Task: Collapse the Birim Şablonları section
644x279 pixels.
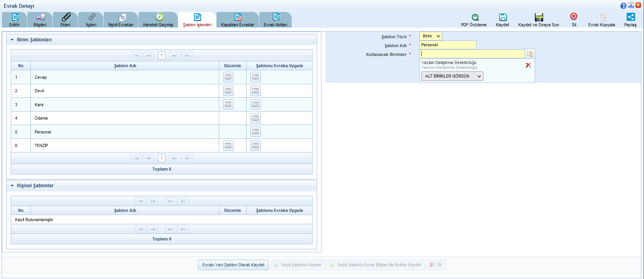Action: (12, 40)
